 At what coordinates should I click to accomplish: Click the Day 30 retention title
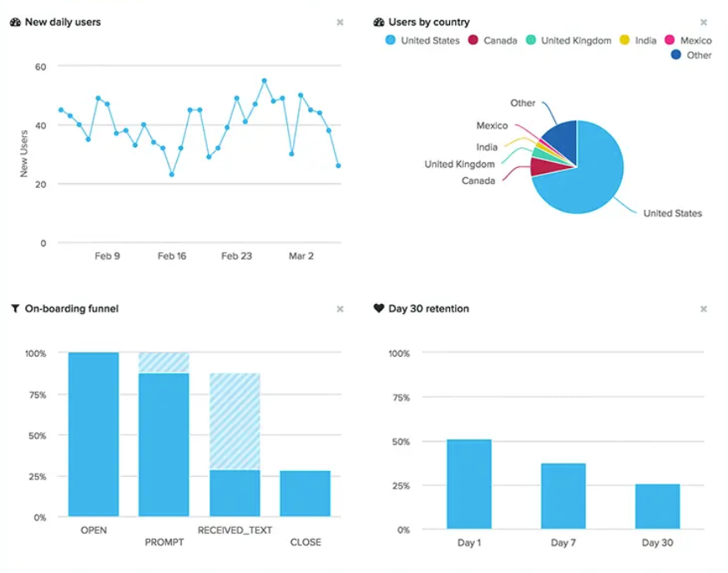(428, 309)
